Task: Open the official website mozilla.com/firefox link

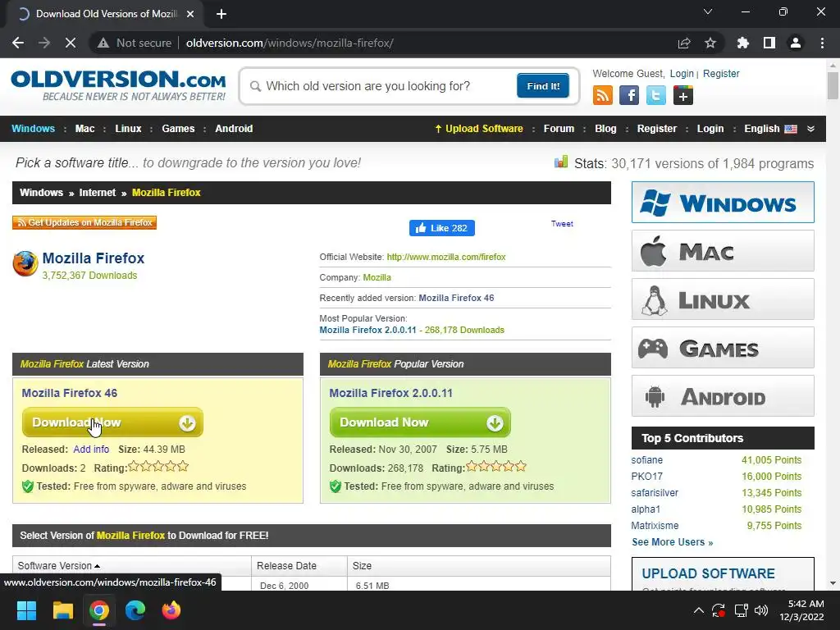Action: (x=446, y=257)
